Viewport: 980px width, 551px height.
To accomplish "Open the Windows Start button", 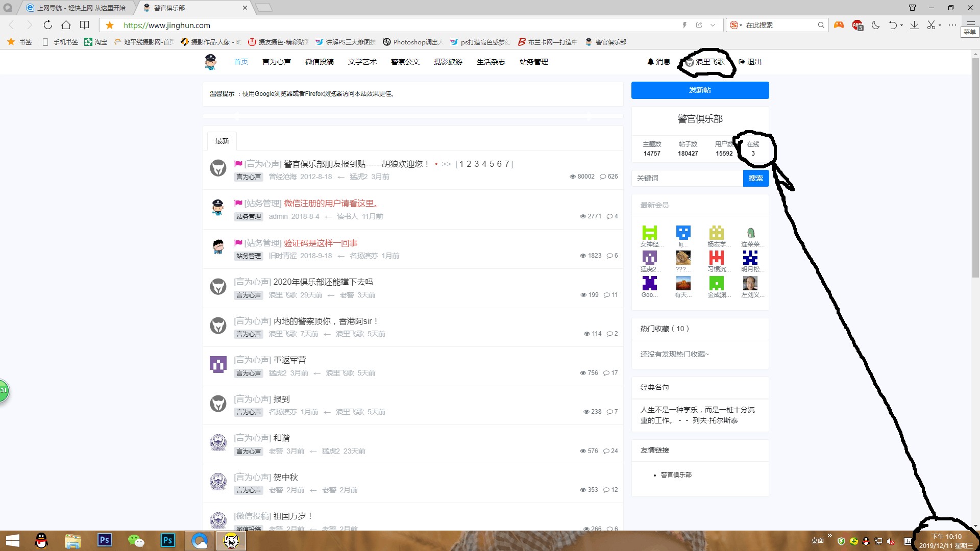I will (12, 541).
